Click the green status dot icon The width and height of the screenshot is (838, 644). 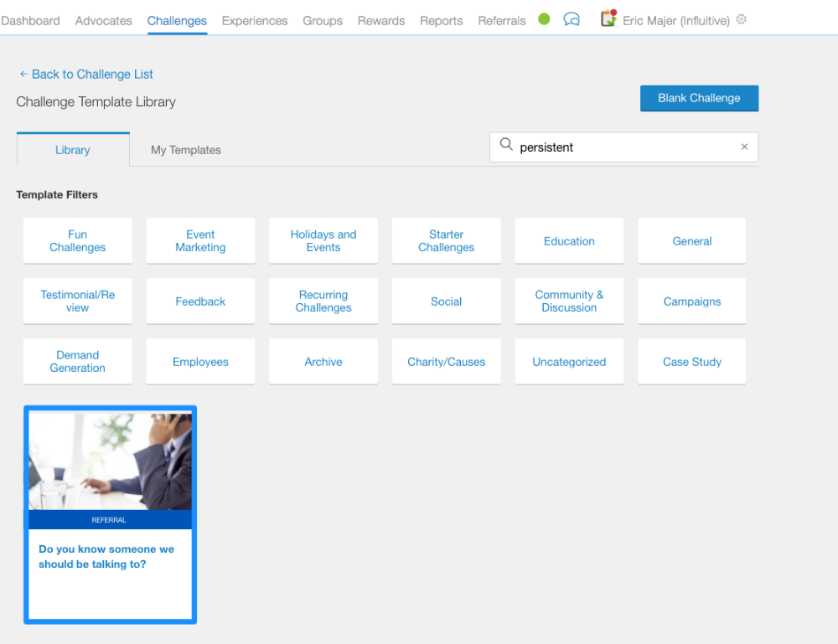[544, 19]
